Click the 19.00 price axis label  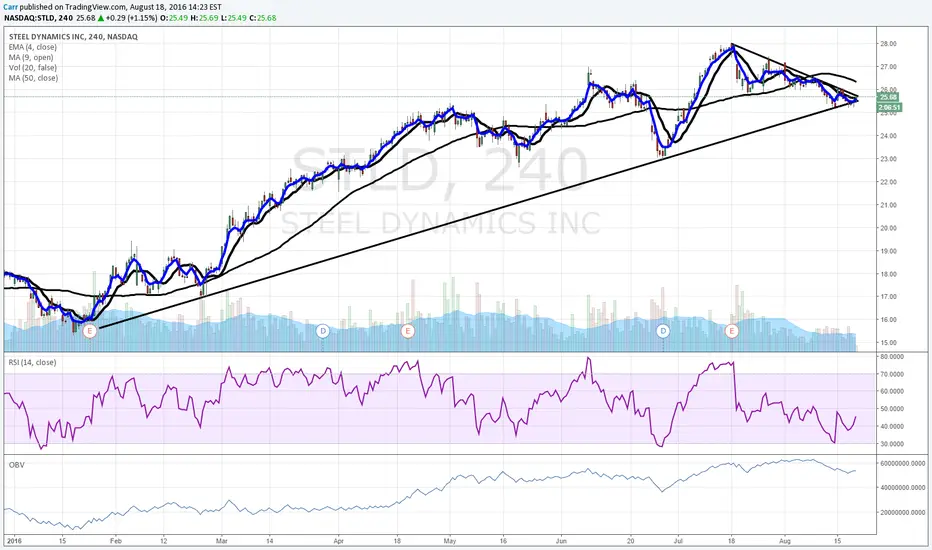[x=888, y=251]
